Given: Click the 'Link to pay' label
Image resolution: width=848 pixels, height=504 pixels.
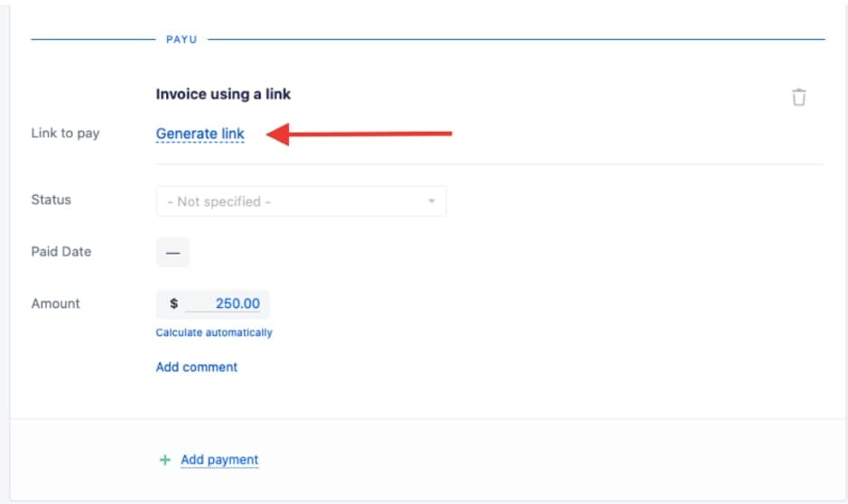Looking at the screenshot, I should coord(65,133).
